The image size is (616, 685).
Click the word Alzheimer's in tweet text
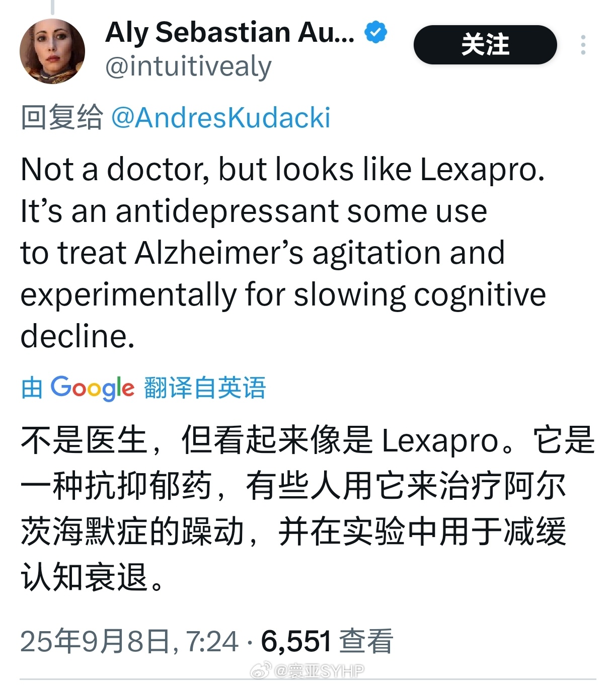219,253
